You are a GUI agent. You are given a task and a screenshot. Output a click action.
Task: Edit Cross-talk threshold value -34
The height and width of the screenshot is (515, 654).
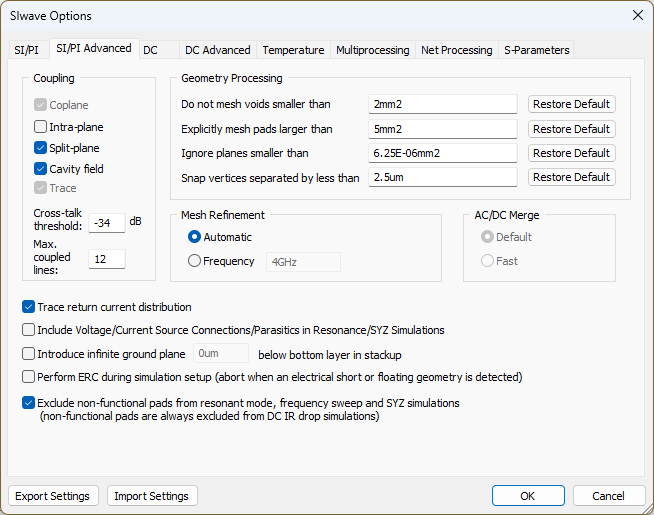coord(107,223)
